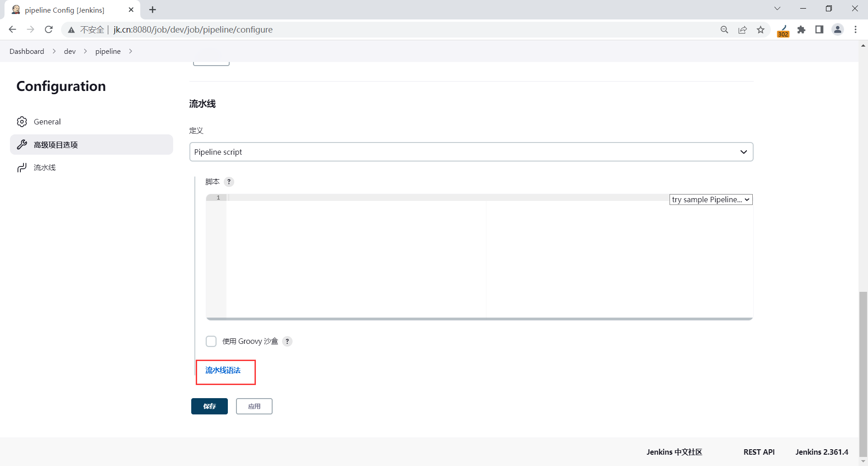Screen dimensions: 868x466
Task: Open the browser zoom magnifier icon
Action: tap(724, 30)
